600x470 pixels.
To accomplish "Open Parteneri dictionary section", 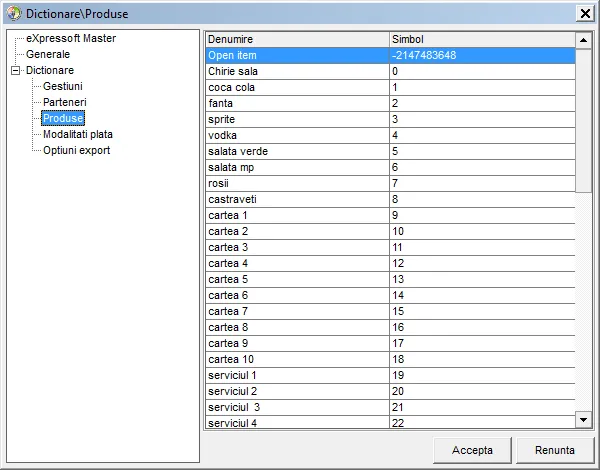I will pos(65,103).
